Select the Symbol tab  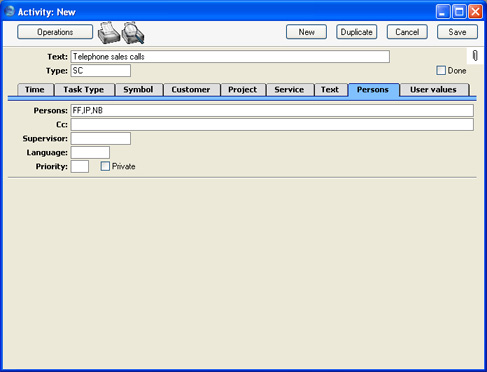pyautogui.click(x=138, y=90)
